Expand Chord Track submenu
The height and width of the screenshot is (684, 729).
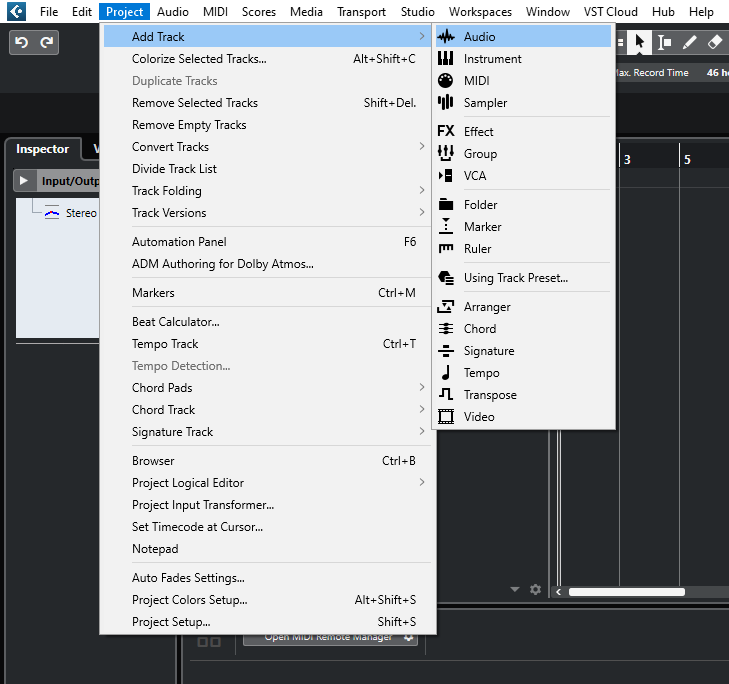point(422,409)
